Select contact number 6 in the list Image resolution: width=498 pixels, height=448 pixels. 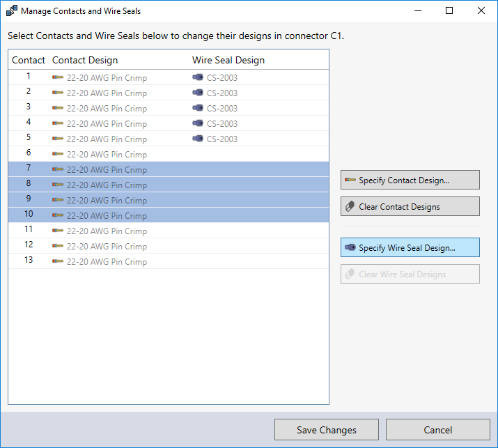point(29,153)
